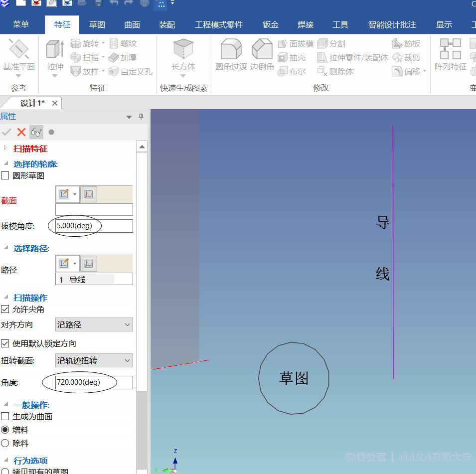Collapse the 扫描操作 section
This screenshot has height=474, width=476.
(x=6, y=297)
